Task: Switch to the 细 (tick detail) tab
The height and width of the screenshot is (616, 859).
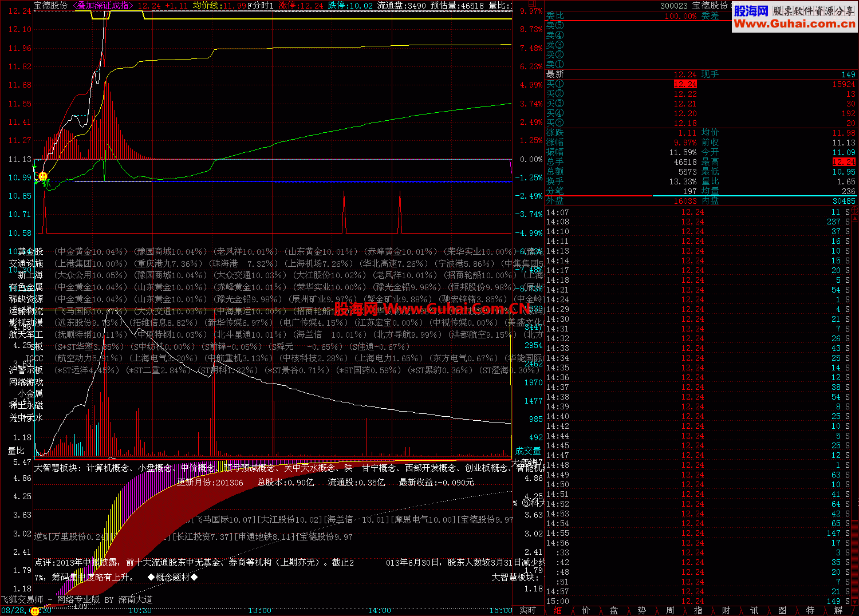Action: pos(557,610)
